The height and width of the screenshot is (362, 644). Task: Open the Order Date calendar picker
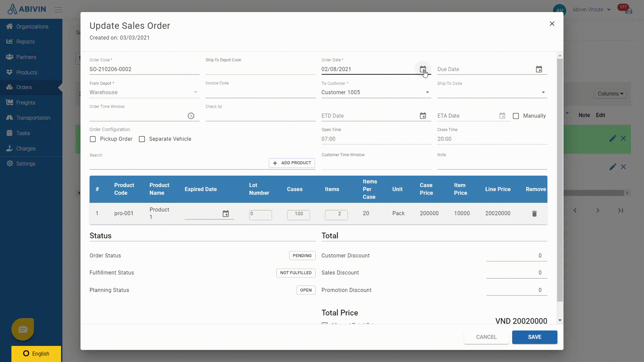[423, 69]
